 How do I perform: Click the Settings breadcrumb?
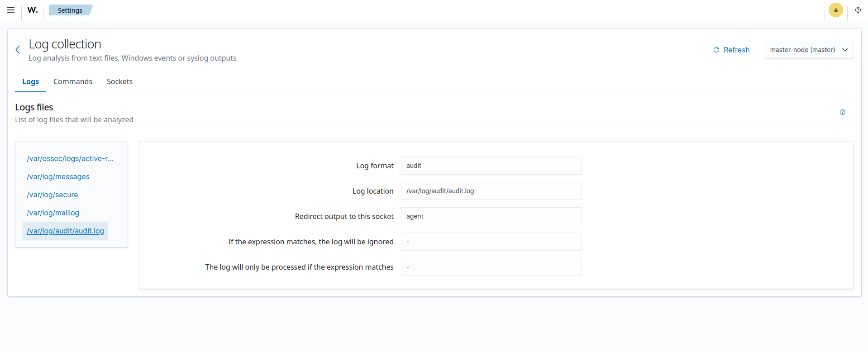pos(70,10)
